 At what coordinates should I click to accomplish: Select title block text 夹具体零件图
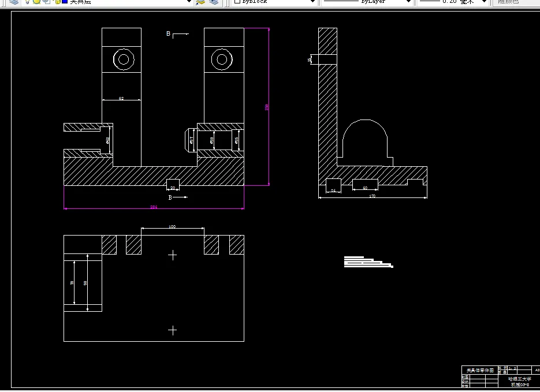tap(480, 370)
